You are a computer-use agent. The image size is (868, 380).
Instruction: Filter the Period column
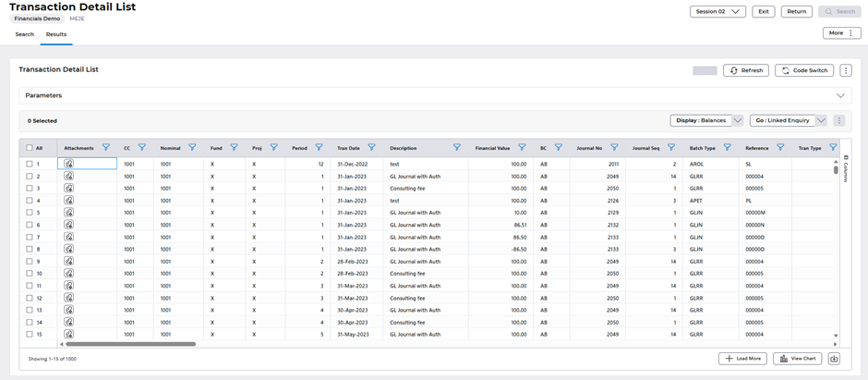point(319,147)
